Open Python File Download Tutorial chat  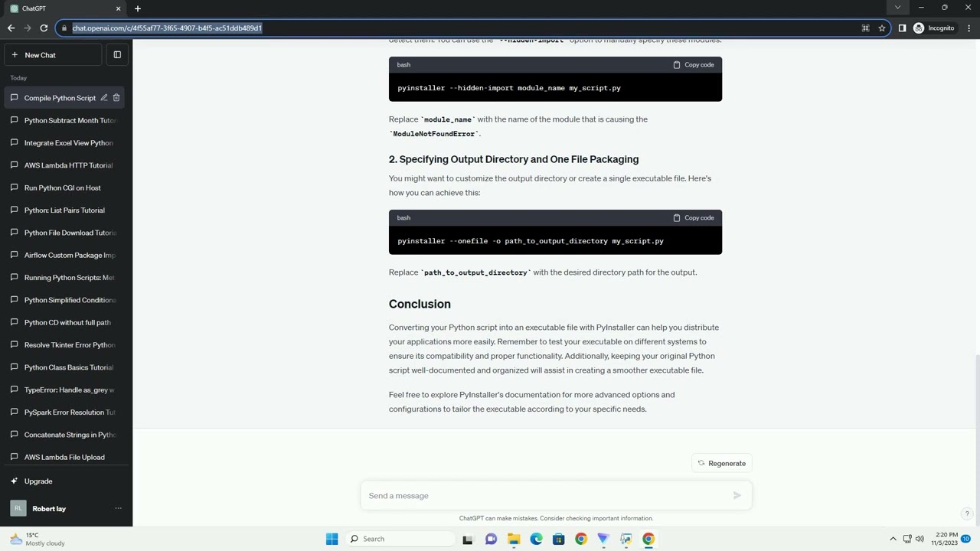[66, 233]
